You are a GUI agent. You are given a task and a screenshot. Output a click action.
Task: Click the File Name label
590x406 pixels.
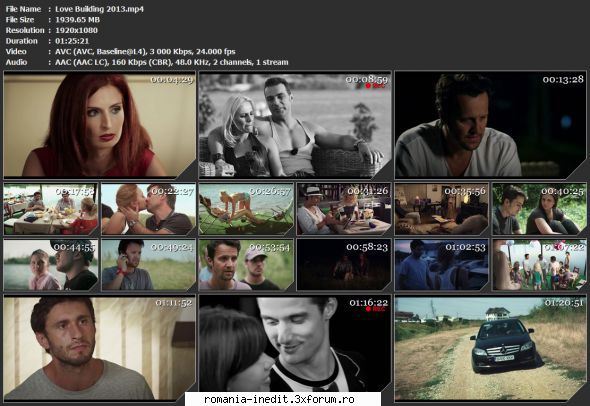click(23, 9)
